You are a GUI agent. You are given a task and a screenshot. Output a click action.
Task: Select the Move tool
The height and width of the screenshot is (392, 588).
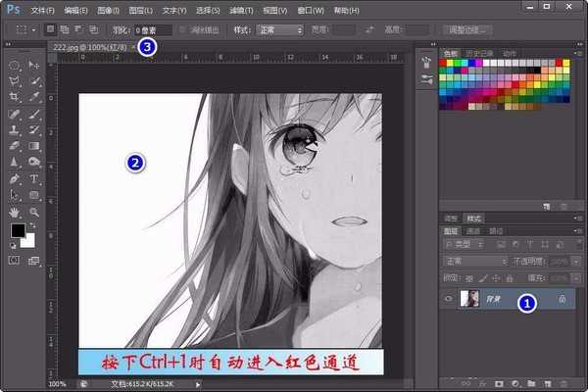[x=34, y=66]
